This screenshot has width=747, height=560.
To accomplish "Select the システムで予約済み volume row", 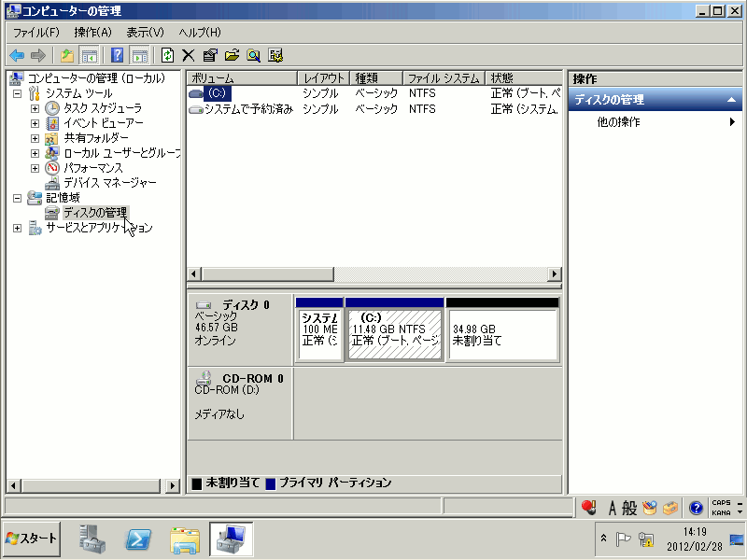I will [374, 109].
